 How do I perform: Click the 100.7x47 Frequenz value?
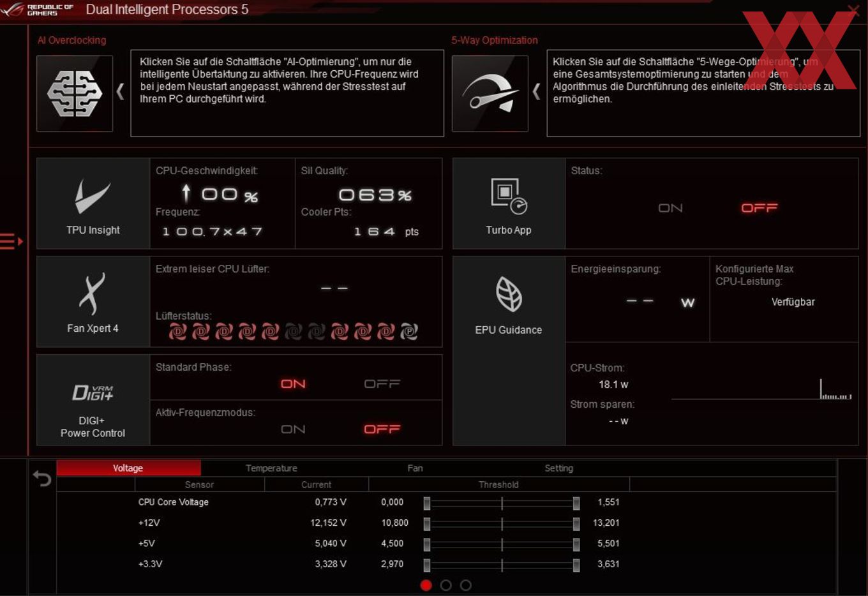[x=213, y=231]
